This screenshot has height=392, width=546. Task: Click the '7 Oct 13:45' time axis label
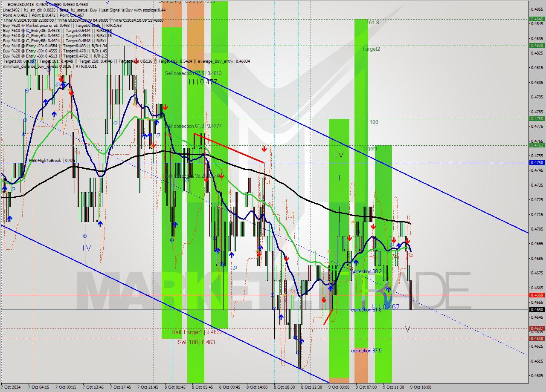coord(93,387)
